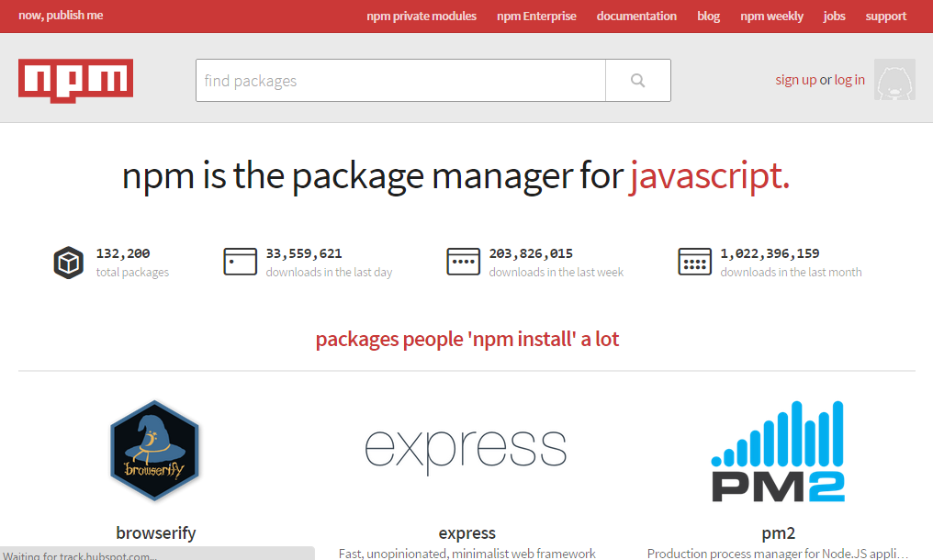Go to npm Enterprise page
The image size is (933, 560).
536,17
